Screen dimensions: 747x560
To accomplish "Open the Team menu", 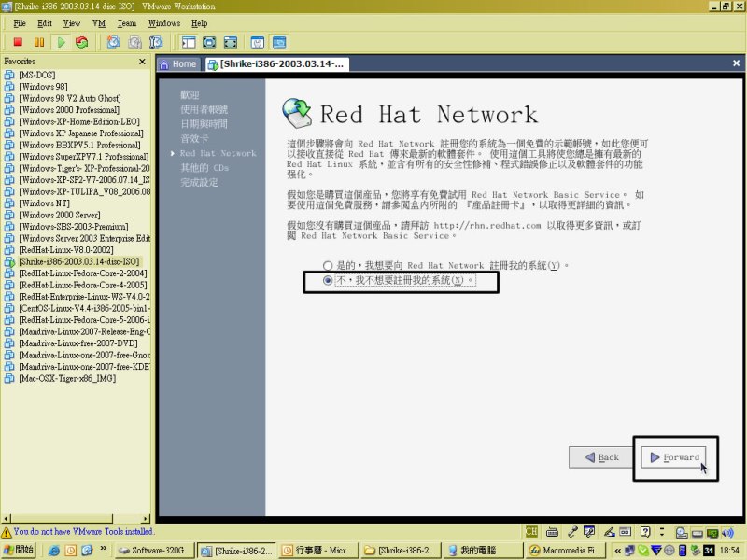I will 127,22.
